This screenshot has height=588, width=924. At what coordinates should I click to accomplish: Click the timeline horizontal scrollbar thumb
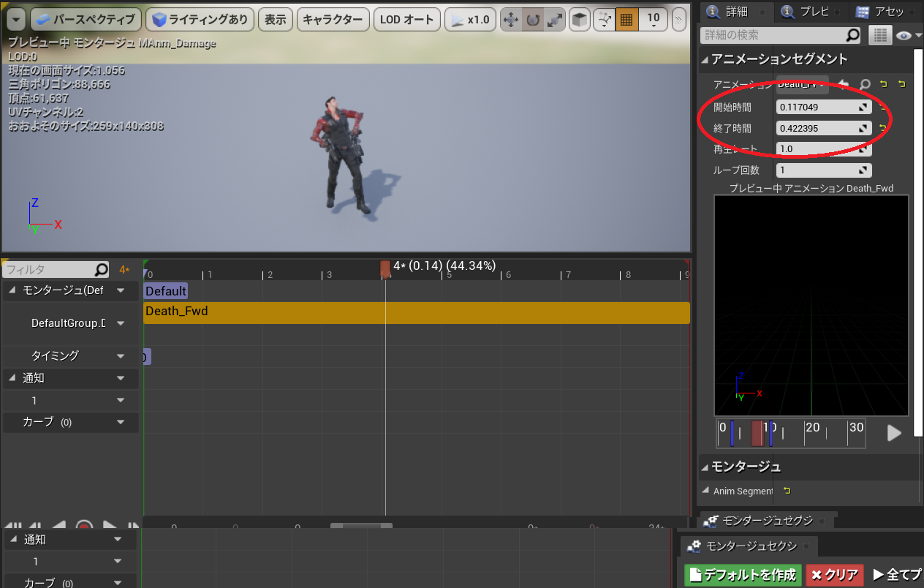[x=361, y=525]
